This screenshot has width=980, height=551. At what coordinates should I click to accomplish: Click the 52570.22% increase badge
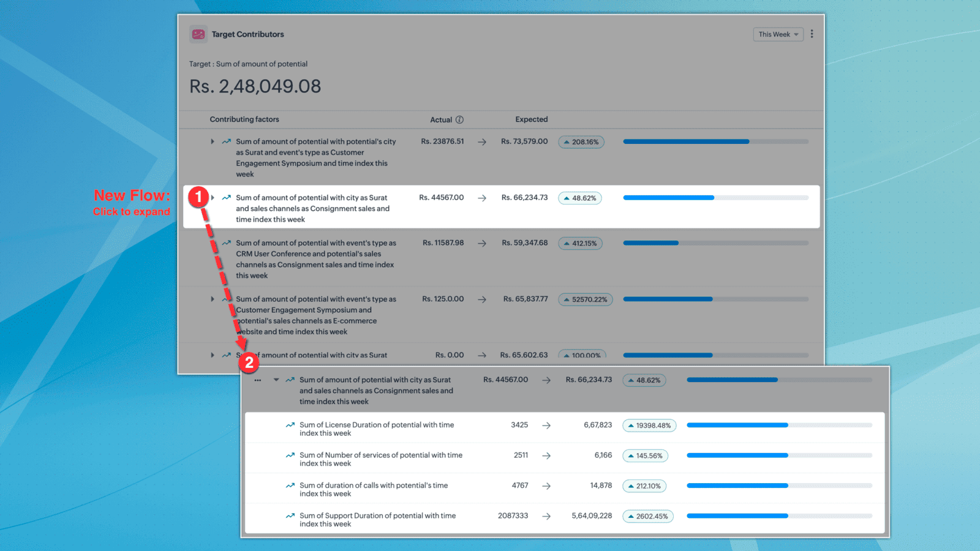pos(586,300)
